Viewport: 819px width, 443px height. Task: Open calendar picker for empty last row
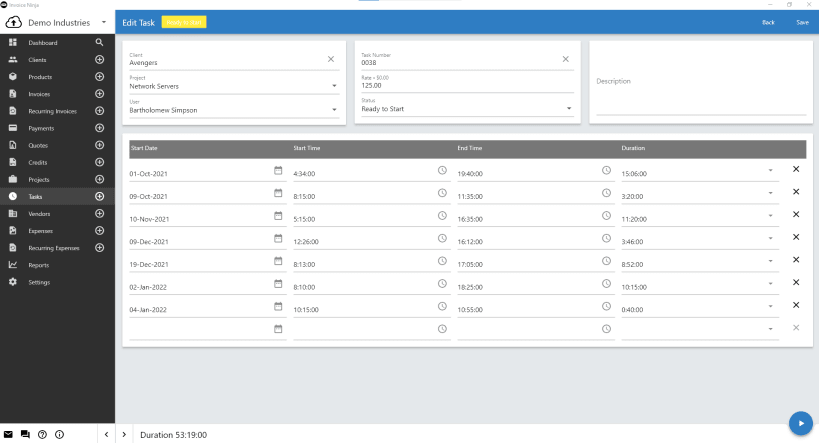pyautogui.click(x=278, y=329)
